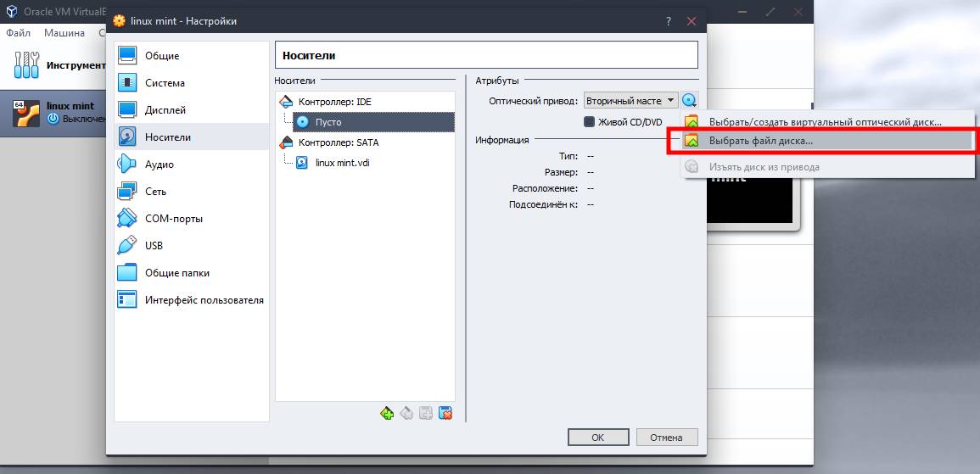
Task: Click the add controller icon below storage tree
Action: [387, 414]
